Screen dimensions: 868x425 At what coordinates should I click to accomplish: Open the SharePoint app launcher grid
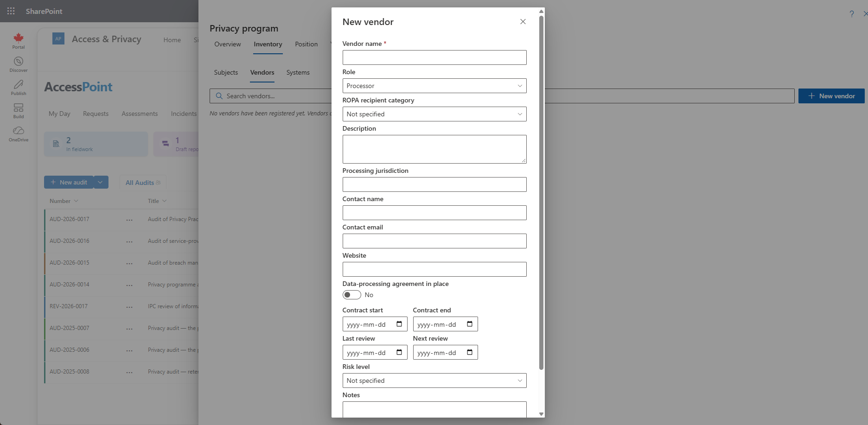pos(11,11)
